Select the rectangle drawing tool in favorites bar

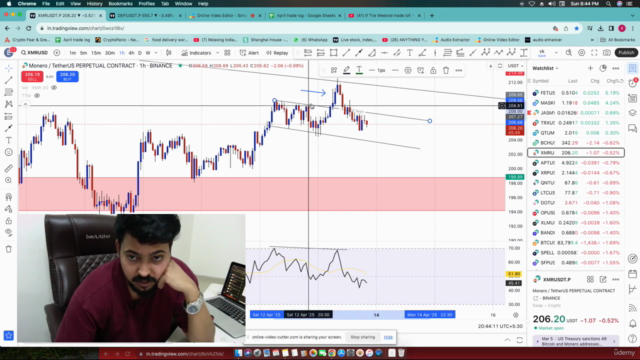coord(333,53)
